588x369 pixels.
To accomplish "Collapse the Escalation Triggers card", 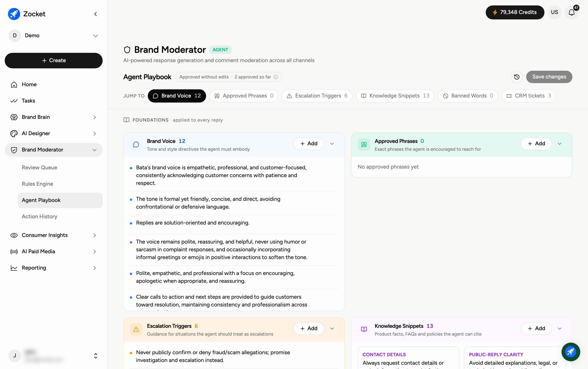I will click(332, 329).
